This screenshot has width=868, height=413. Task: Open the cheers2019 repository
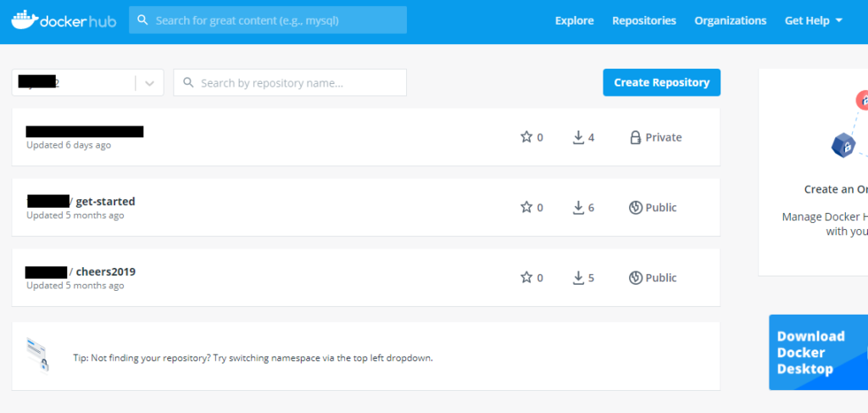point(106,272)
